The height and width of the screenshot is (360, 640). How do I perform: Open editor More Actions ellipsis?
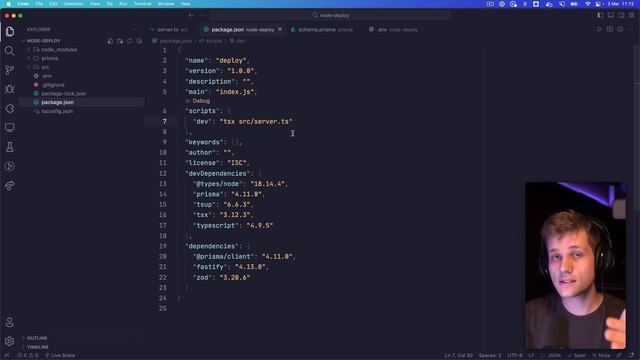(631, 29)
